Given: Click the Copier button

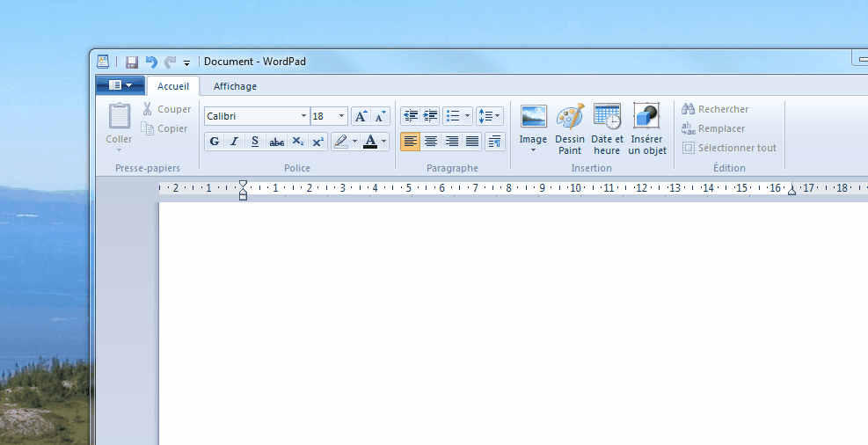Looking at the screenshot, I should click(164, 128).
